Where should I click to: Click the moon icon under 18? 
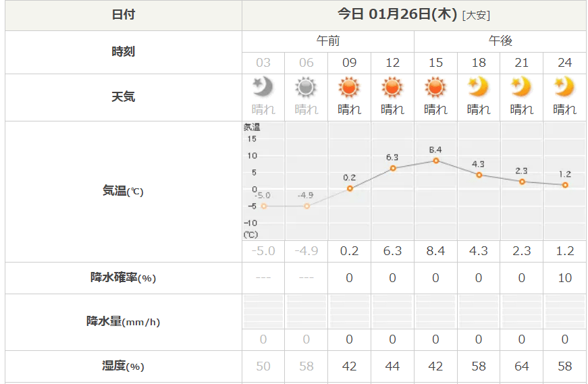pos(479,87)
